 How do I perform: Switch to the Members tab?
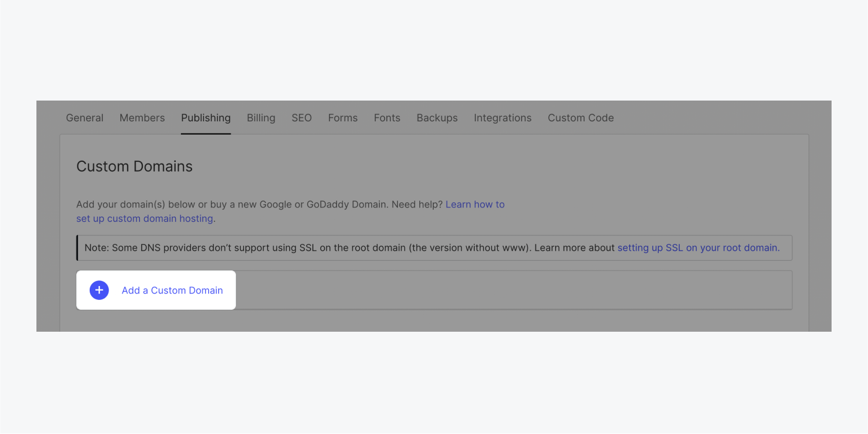pos(142,118)
